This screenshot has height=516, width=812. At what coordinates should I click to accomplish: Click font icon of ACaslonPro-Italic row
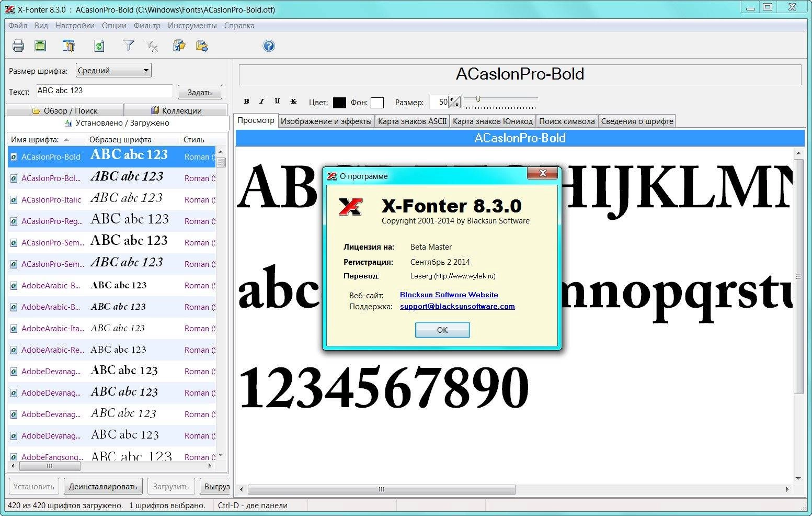[14, 200]
